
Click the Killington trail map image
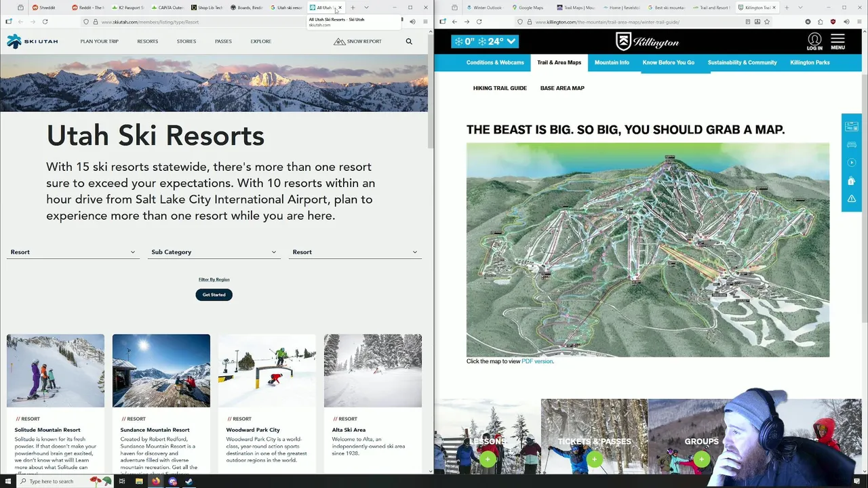(648, 249)
